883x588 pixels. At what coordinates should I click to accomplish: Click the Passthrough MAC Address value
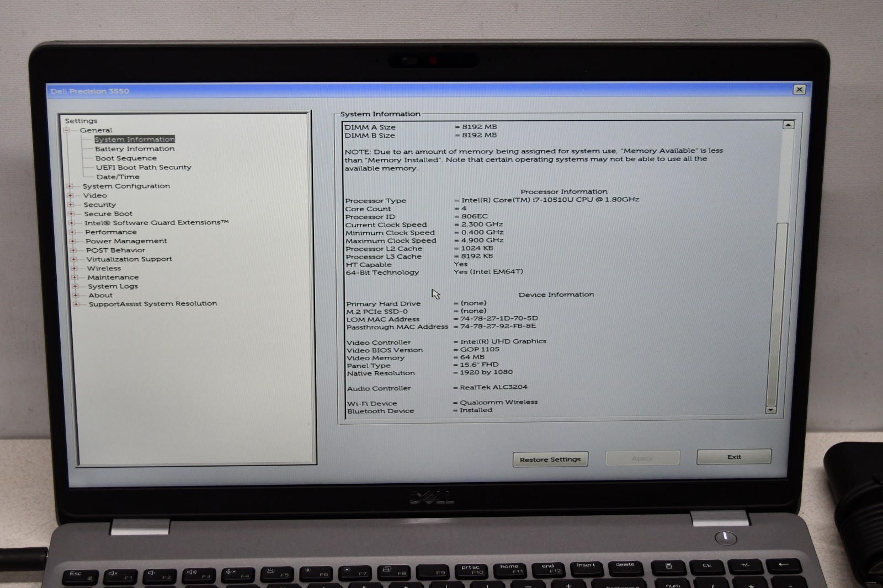[x=498, y=326]
